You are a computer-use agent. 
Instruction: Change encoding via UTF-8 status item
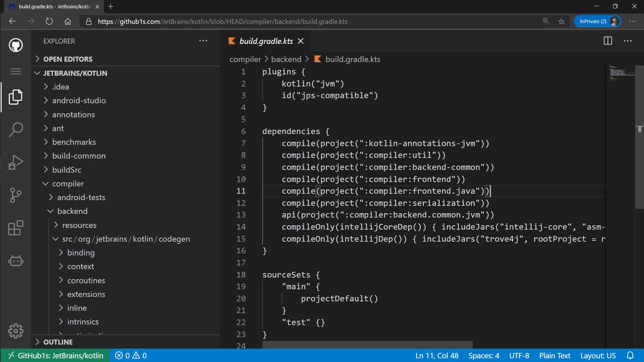pos(519,356)
